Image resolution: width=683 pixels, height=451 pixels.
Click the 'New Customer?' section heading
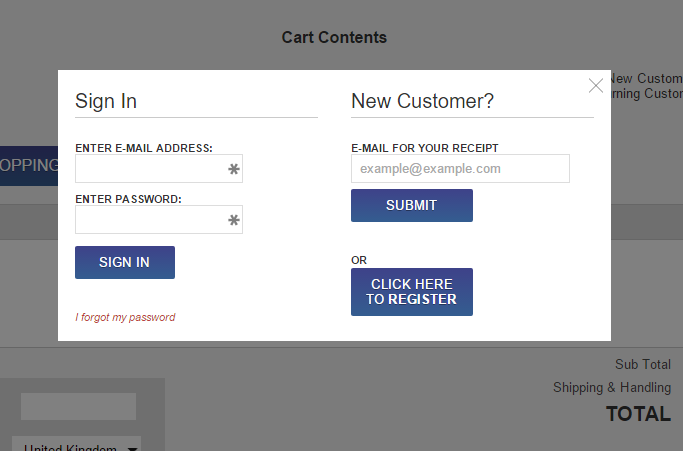pyautogui.click(x=422, y=101)
